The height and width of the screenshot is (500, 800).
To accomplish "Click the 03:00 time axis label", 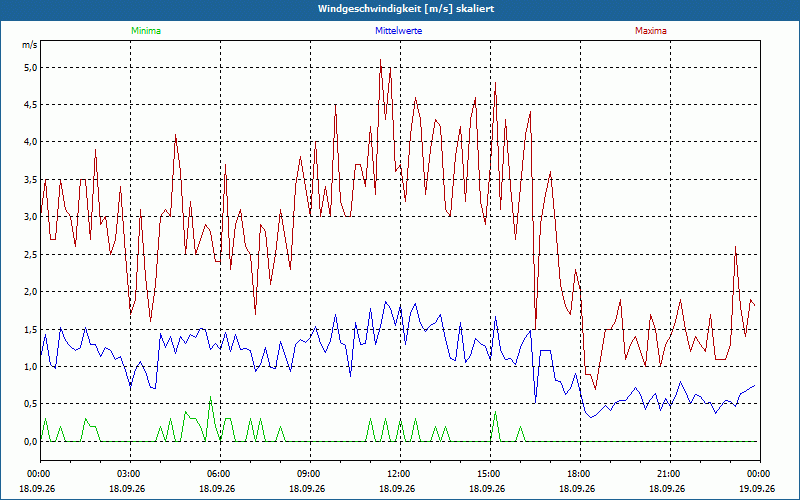I will [x=131, y=474].
